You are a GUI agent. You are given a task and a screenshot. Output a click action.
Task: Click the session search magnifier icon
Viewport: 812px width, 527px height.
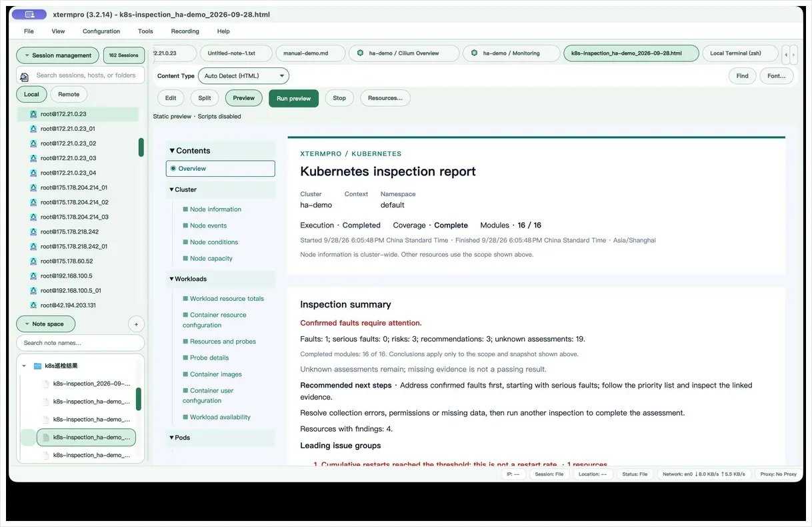pyautogui.click(x=24, y=77)
